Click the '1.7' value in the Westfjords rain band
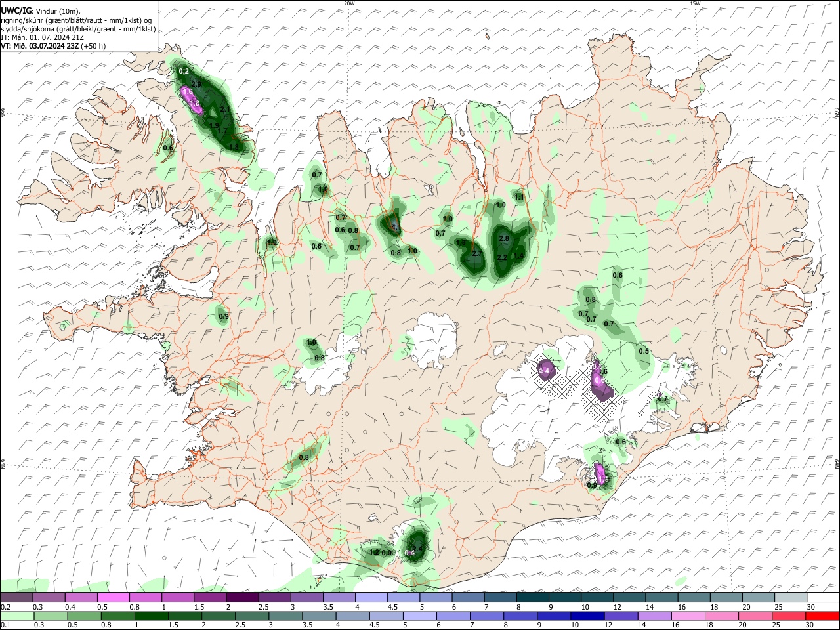The image size is (840, 630). point(222,131)
